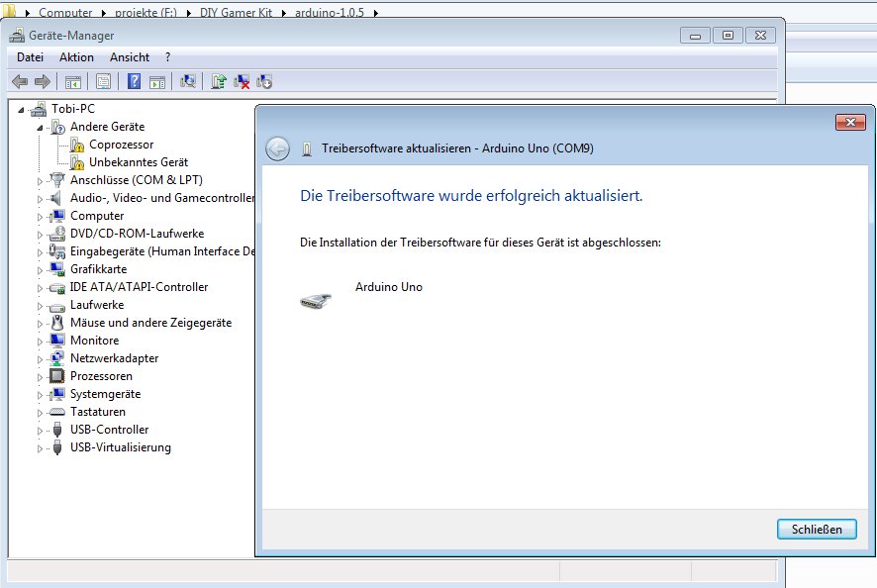Open the Ansicht menu
877x588 pixels.
[130, 57]
